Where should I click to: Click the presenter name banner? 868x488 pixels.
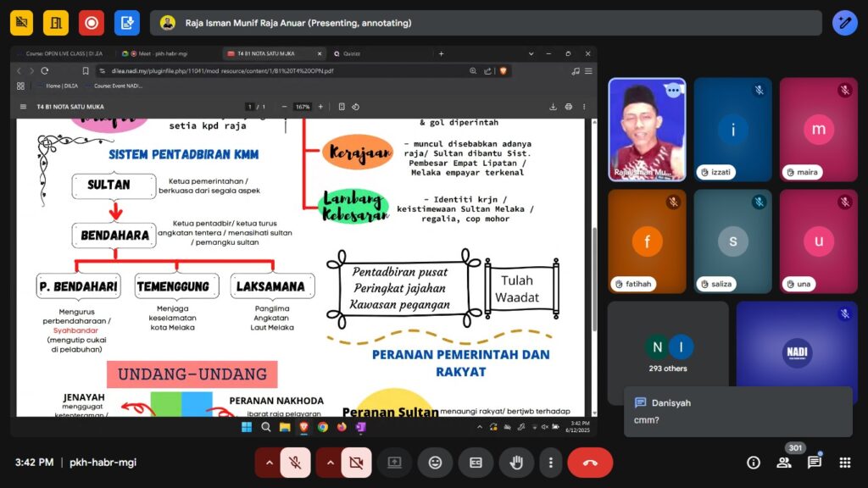click(486, 23)
